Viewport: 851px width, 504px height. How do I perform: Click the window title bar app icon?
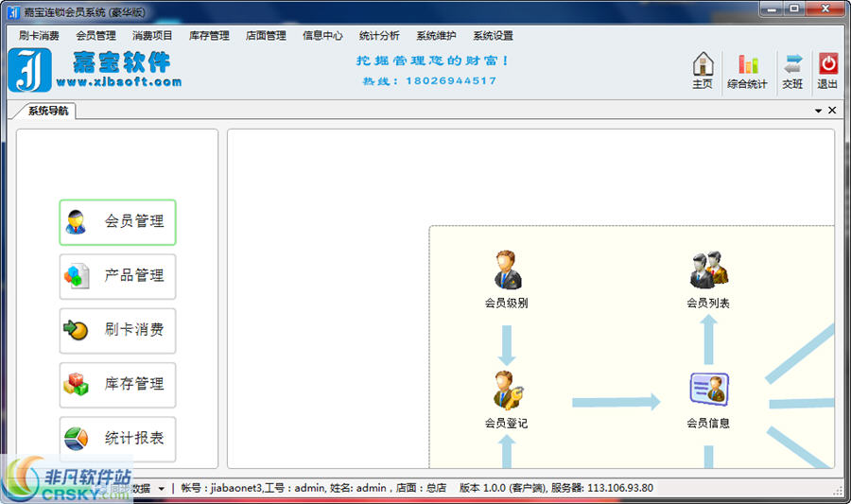pos(13,11)
